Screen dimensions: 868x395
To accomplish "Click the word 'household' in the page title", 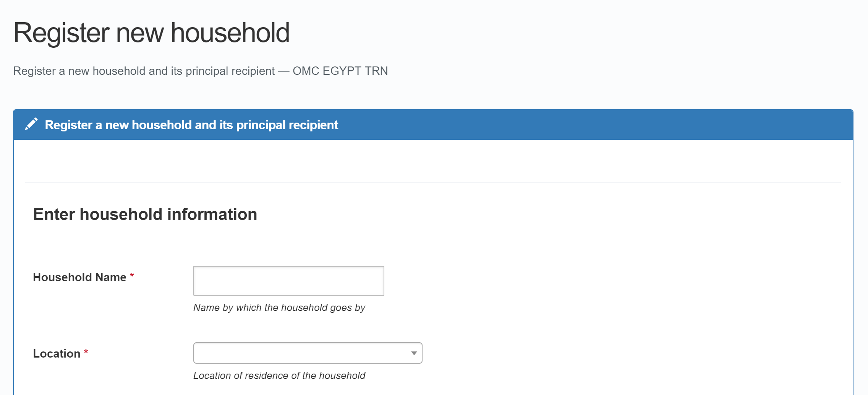I will (x=230, y=33).
